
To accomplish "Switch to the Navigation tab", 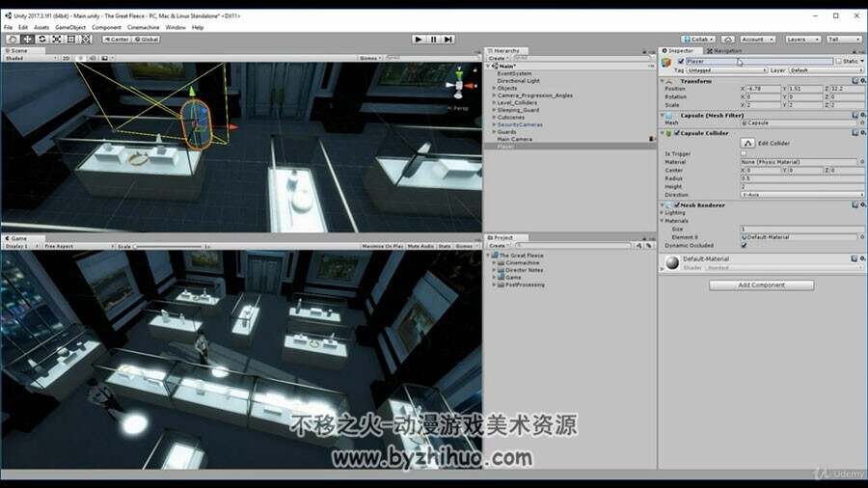I will [x=723, y=51].
